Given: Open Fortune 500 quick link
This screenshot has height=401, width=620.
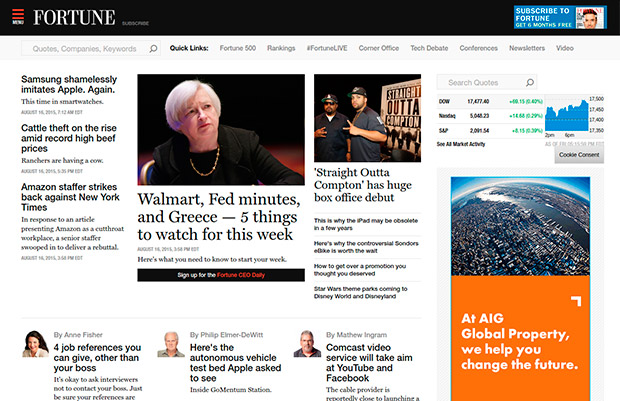Looking at the screenshot, I should click(x=238, y=48).
